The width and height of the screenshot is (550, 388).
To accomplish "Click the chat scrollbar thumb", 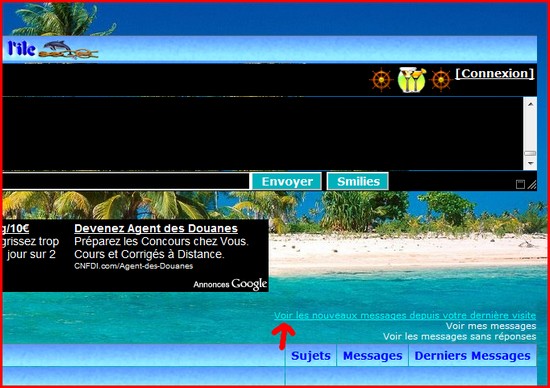I will [x=530, y=153].
